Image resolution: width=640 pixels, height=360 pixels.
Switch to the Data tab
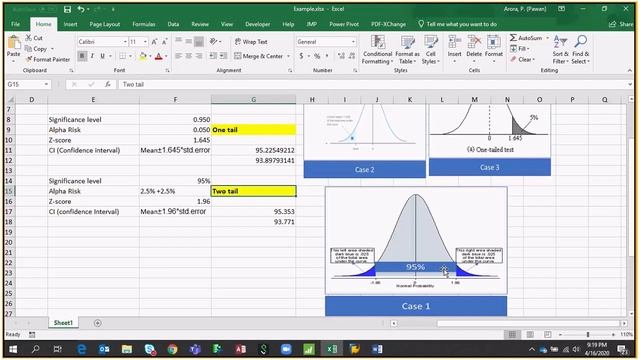173,24
